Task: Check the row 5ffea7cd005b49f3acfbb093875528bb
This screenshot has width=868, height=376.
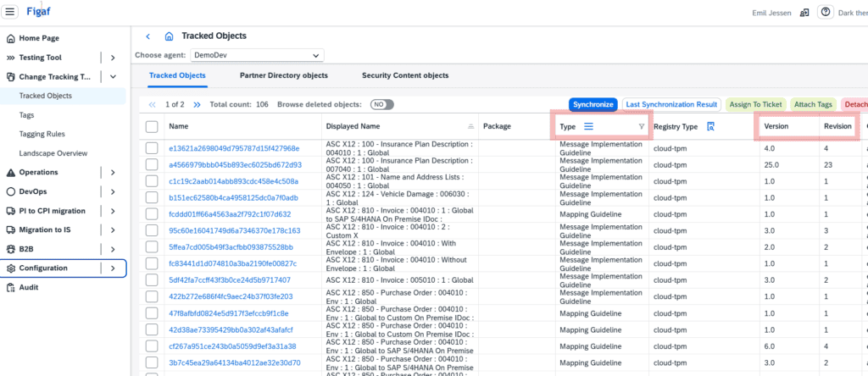Action: (x=152, y=247)
